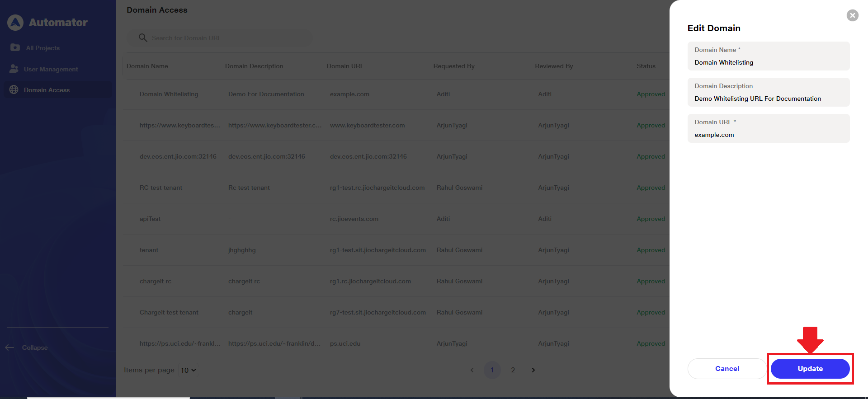Select page 1 in pagination

click(492, 370)
